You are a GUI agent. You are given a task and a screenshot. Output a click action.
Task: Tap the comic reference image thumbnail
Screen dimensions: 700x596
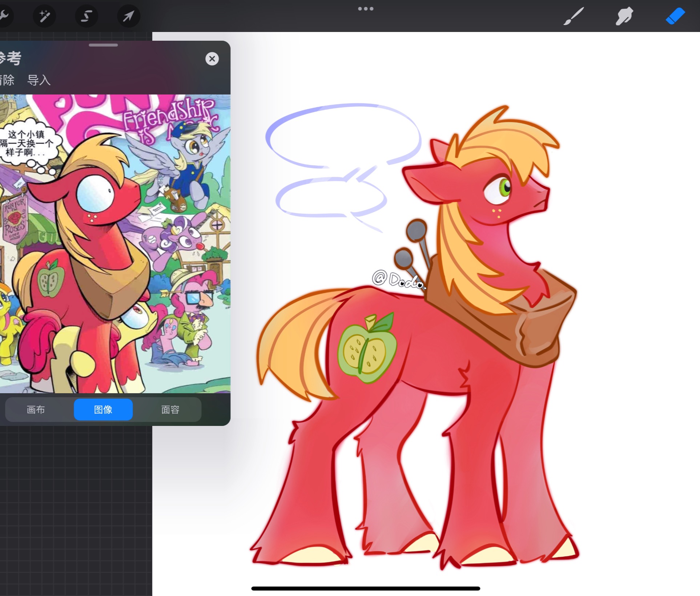(x=114, y=243)
